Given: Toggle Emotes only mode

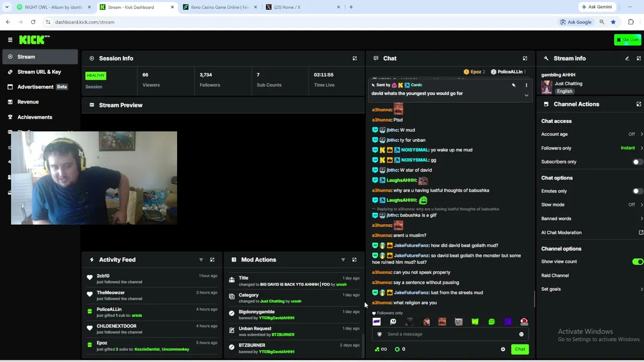Looking at the screenshot, I should 636,191.
